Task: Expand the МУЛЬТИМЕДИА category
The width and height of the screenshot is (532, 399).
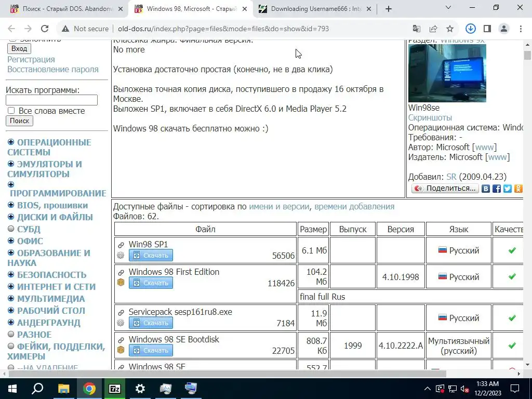Action: 11,298
